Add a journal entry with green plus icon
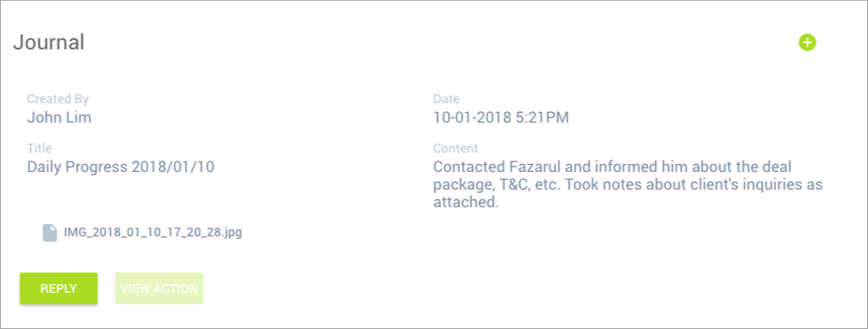Viewport: 868px width, 329px height. point(807,42)
